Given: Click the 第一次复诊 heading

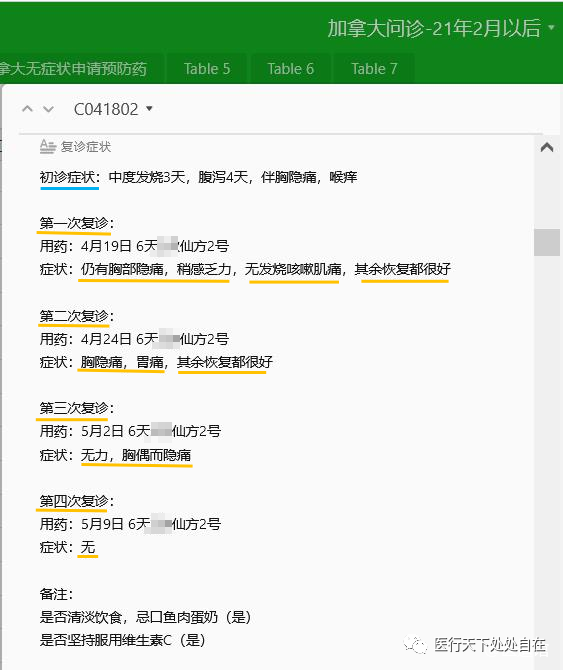Looking at the screenshot, I should point(76,223).
